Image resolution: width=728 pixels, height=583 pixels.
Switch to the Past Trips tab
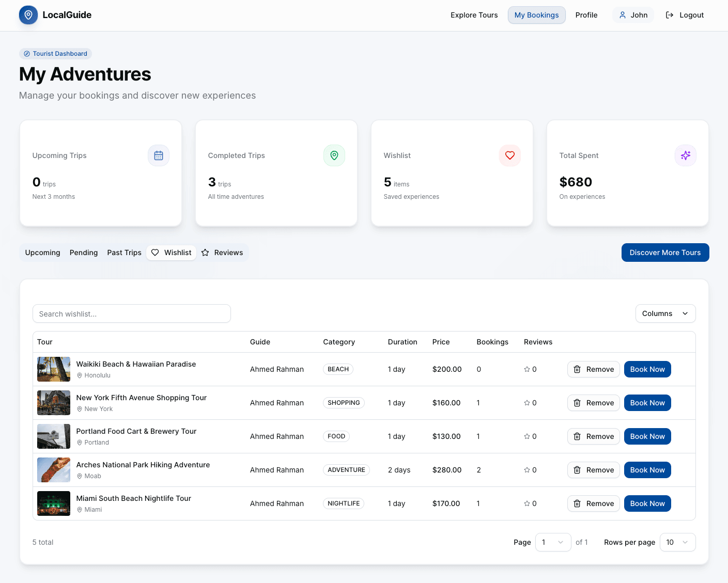pyautogui.click(x=124, y=253)
